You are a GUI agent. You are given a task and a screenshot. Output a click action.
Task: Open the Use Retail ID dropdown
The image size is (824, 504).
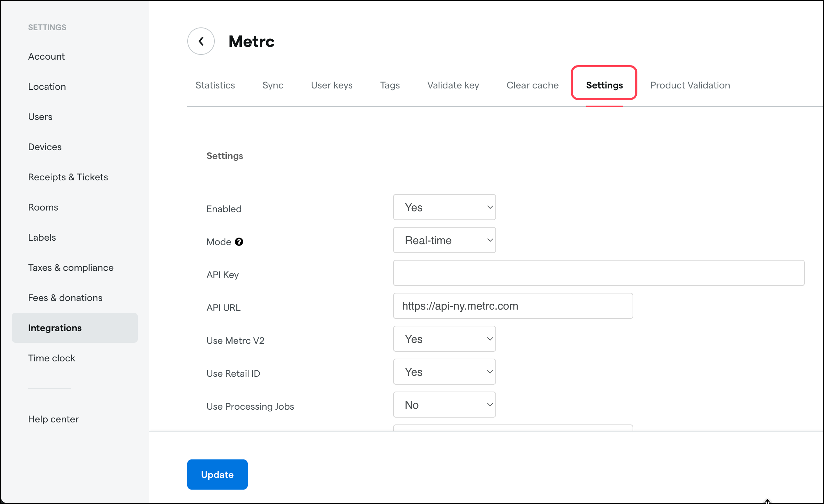point(444,372)
